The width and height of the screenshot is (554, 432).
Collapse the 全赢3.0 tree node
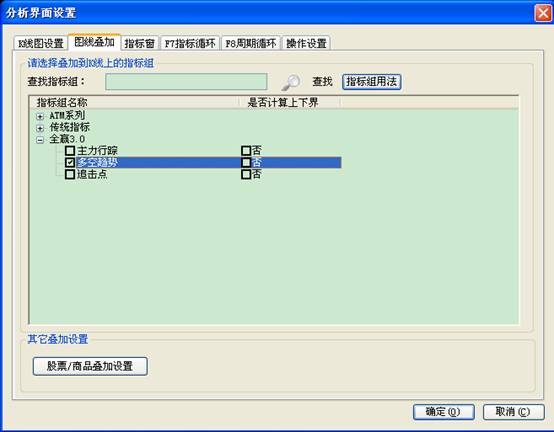point(40,140)
